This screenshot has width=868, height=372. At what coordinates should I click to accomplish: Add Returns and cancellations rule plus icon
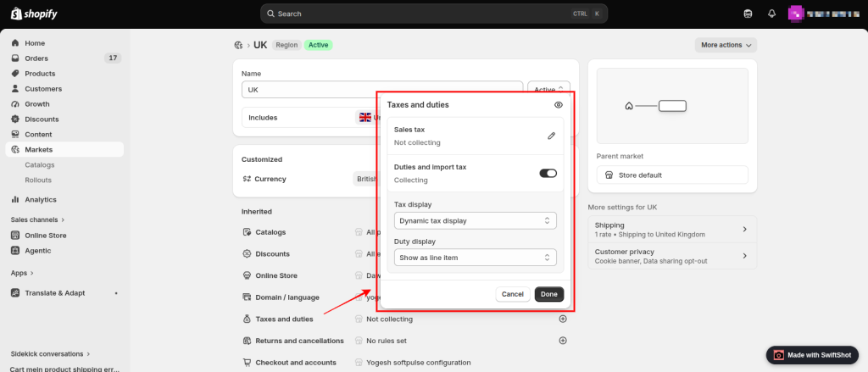(x=563, y=341)
